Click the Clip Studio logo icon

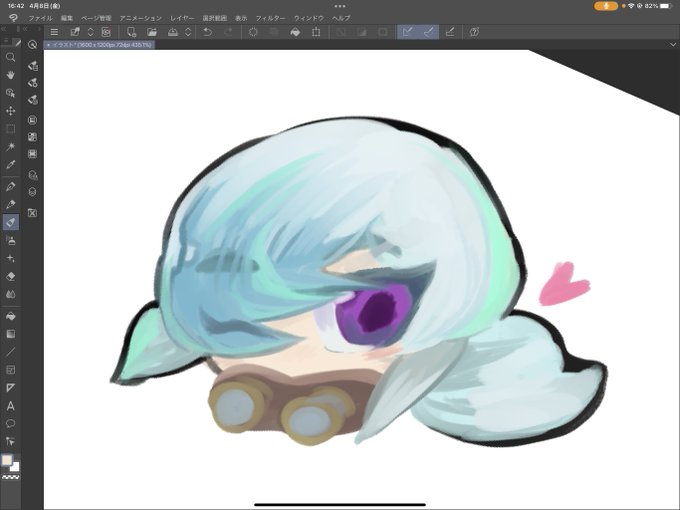coord(13,18)
